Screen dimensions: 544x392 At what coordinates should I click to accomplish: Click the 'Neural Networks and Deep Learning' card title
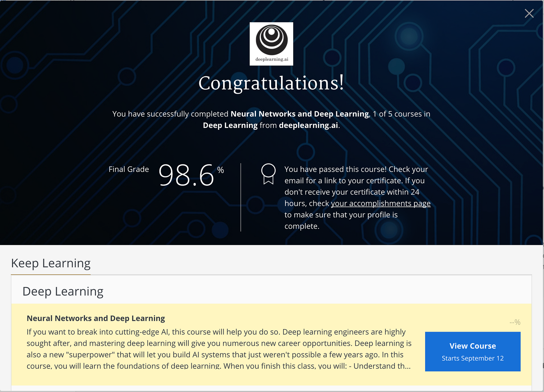[x=96, y=318]
